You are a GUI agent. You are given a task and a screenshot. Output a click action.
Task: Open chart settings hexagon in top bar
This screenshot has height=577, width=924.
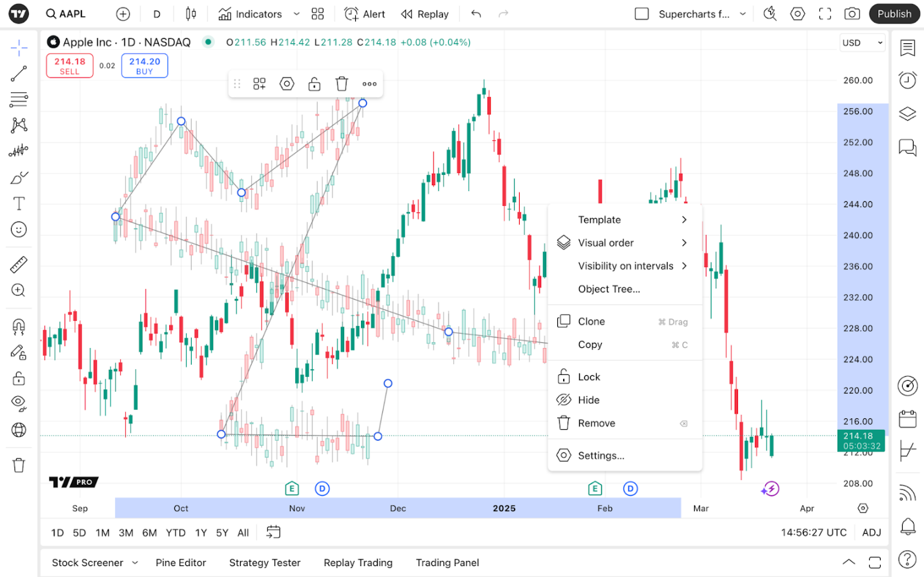[797, 14]
